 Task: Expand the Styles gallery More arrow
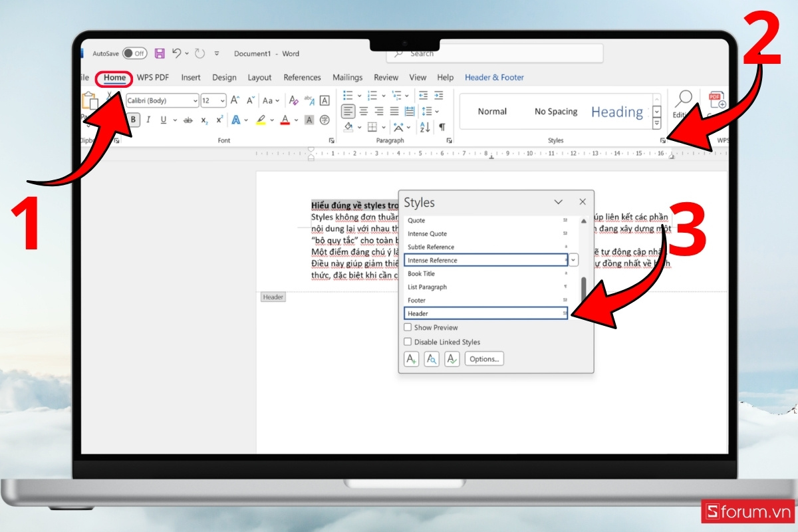click(x=657, y=124)
